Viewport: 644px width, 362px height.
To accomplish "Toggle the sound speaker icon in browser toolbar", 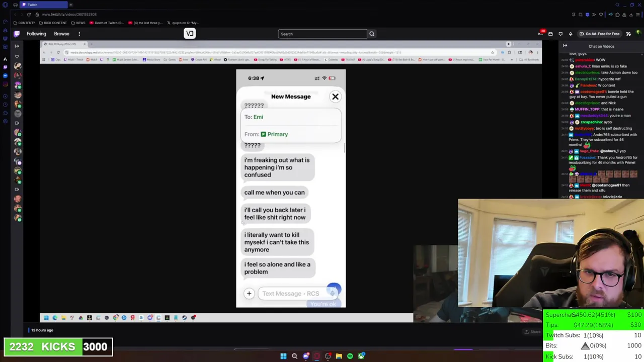I will click(x=610, y=15).
